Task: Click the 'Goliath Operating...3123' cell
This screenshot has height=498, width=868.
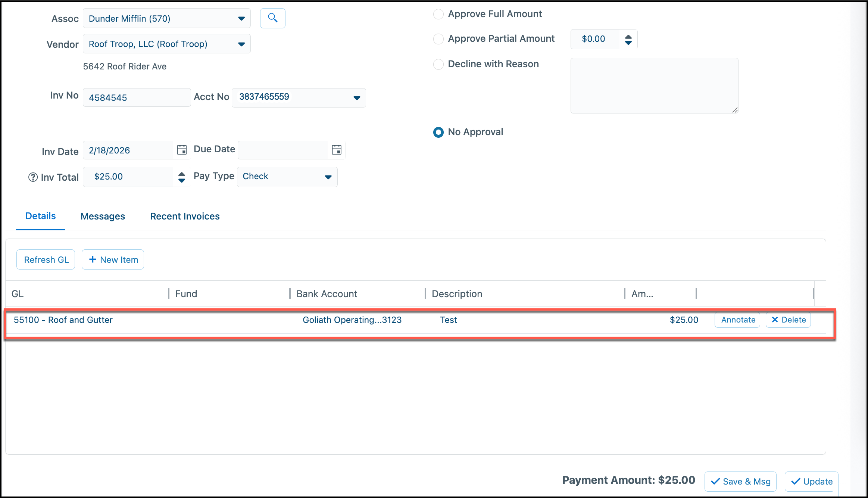Action: pyautogui.click(x=352, y=320)
